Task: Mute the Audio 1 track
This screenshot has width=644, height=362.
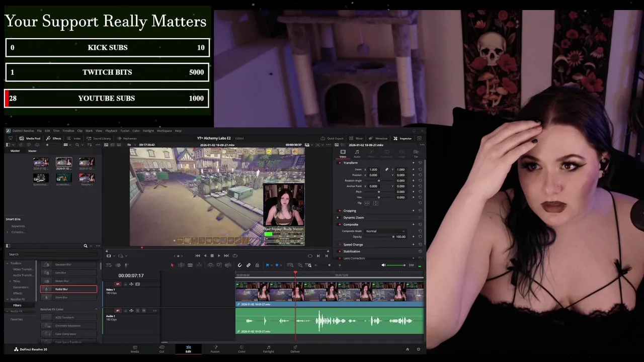Action: (x=144, y=311)
